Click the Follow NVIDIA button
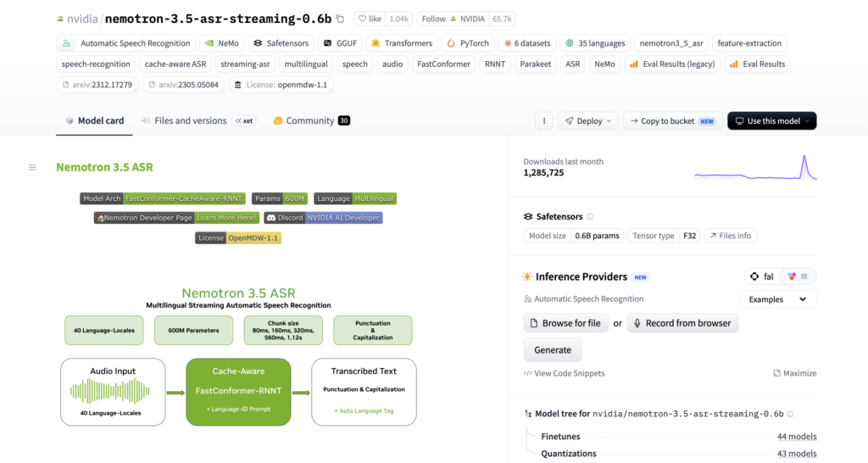Screen dimensions: 868x463 click(453, 19)
